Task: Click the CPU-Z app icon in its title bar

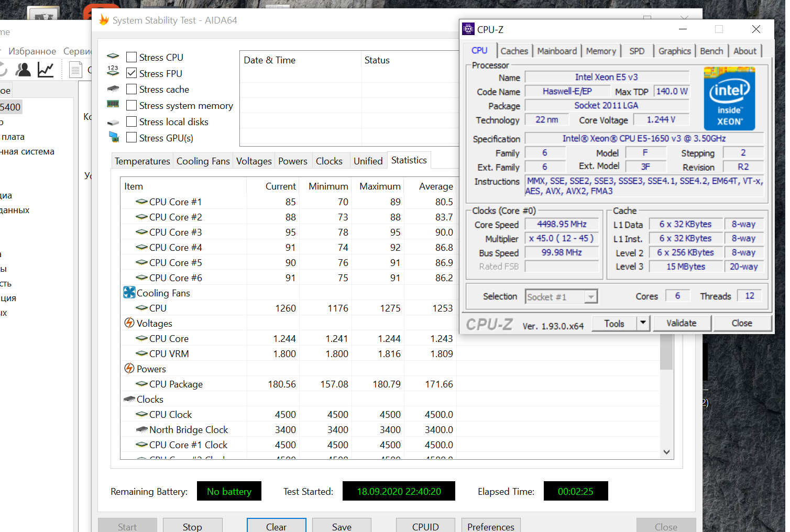Action: (x=468, y=29)
